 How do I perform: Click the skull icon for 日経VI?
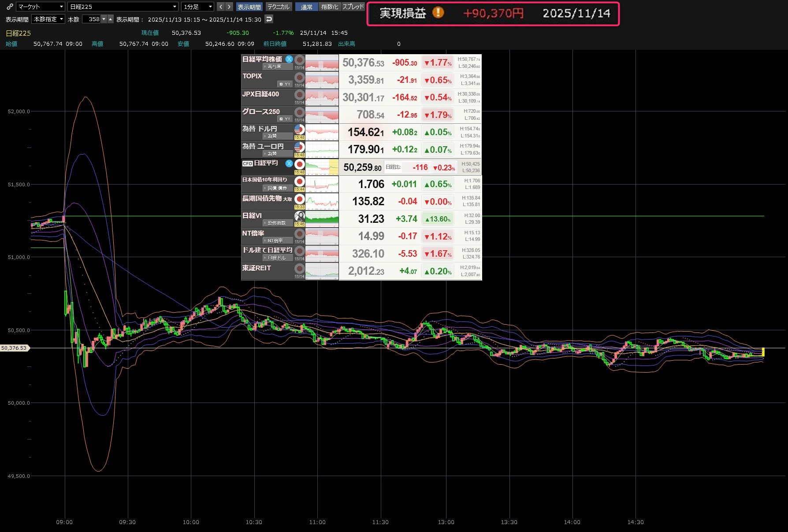pos(300,216)
